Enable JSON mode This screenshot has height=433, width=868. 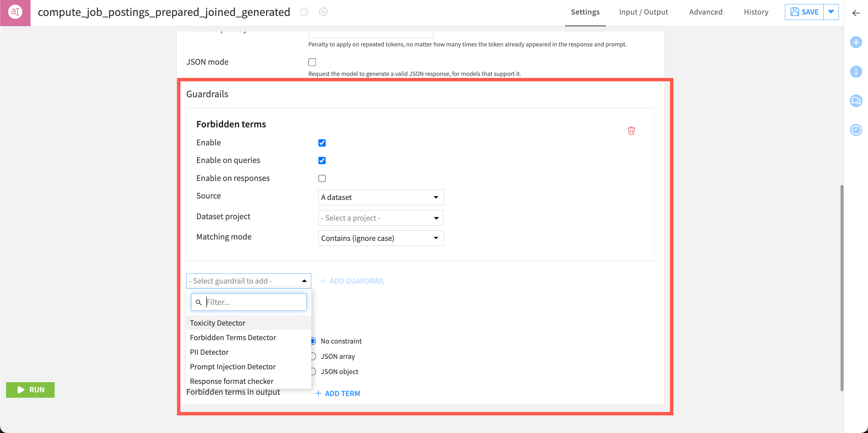pyautogui.click(x=312, y=62)
